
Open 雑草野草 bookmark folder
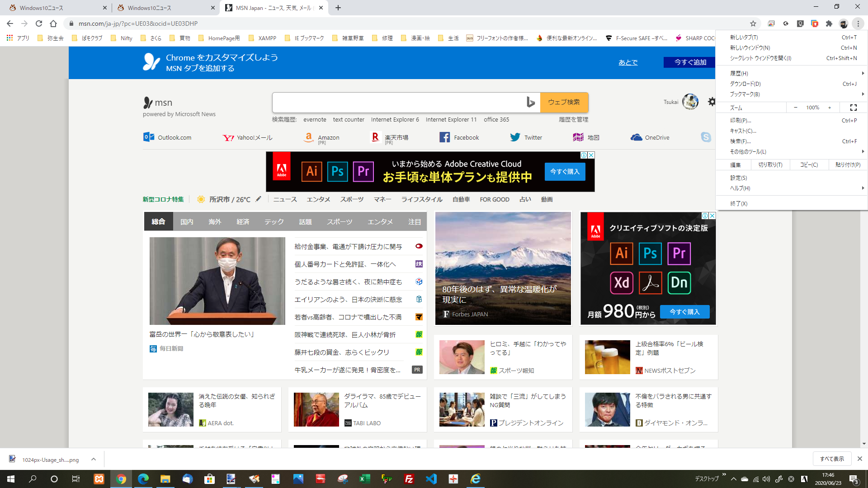click(x=348, y=38)
